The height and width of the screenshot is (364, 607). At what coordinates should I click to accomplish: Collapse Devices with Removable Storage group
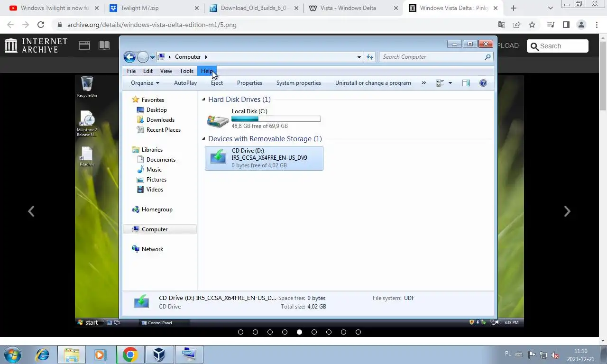click(x=203, y=139)
